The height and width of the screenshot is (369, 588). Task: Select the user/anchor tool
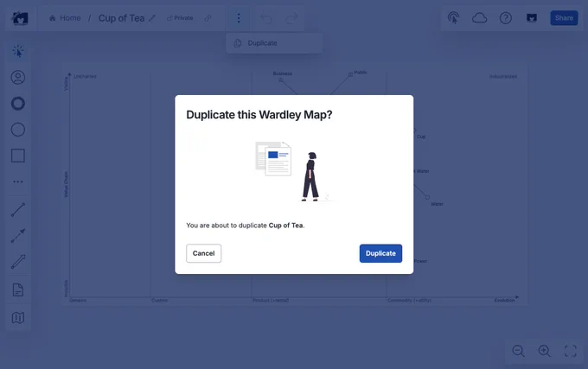18,78
